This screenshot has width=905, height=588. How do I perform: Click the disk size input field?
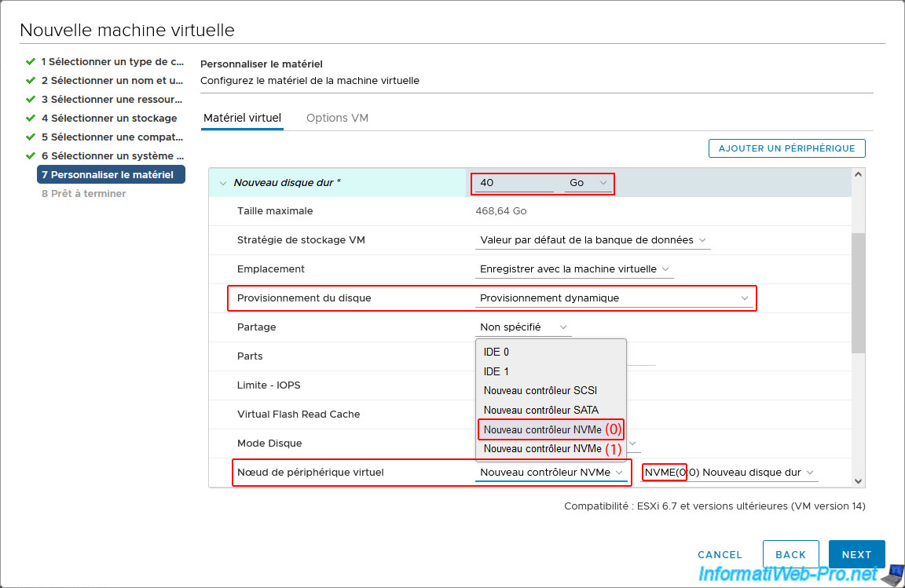click(x=515, y=183)
